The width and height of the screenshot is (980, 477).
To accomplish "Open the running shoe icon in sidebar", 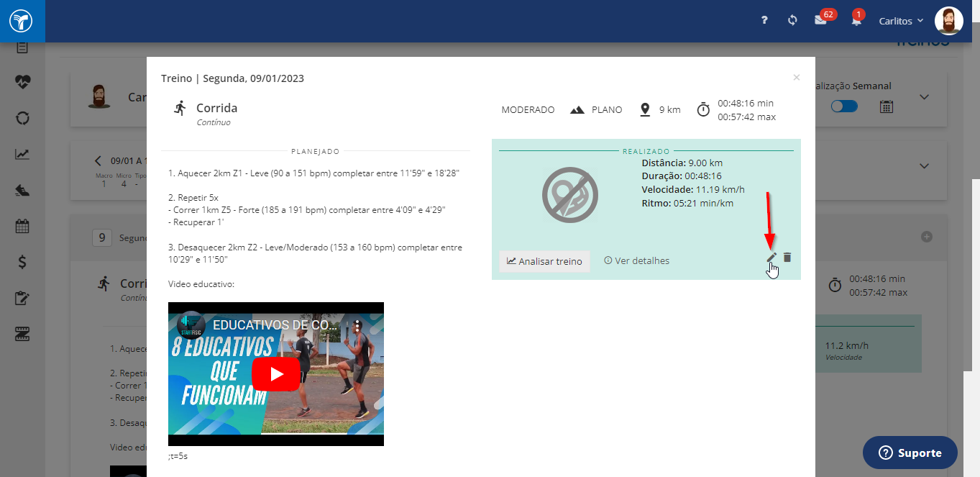I will pyautogui.click(x=22, y=190).
